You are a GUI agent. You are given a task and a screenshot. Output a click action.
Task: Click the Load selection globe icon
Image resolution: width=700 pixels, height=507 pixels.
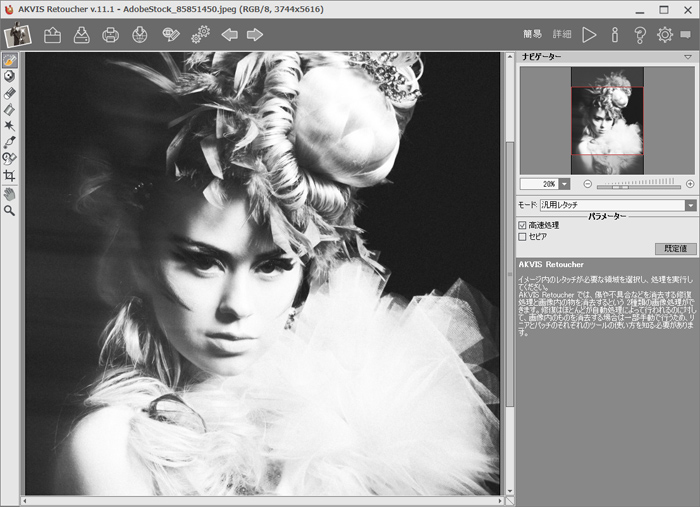click(x=140, y=35)
